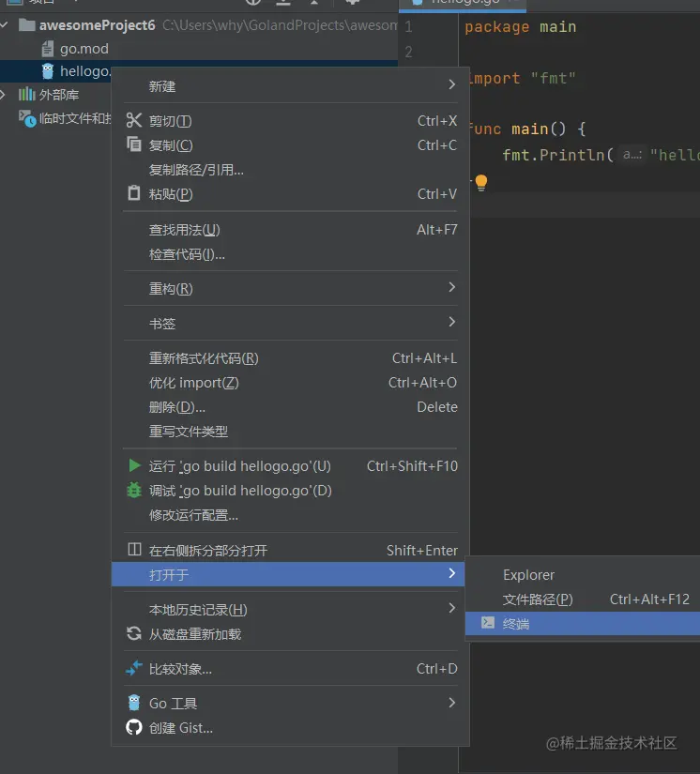Screen dimensions: 700x774
Task: Click the compare arrows icon beside 比较对象
Action: 134,668
